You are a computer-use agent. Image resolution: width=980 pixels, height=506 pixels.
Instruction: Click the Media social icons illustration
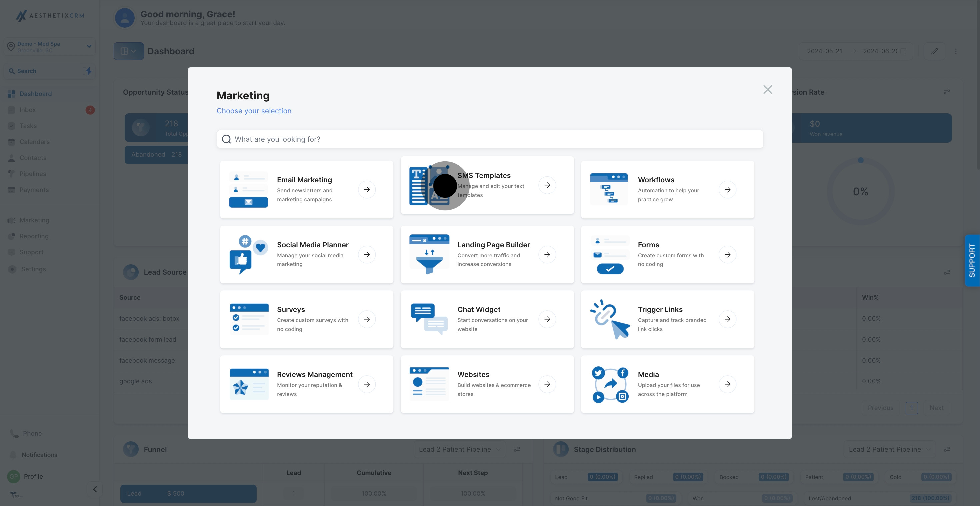pyautogui.click(x=610, y=384)
